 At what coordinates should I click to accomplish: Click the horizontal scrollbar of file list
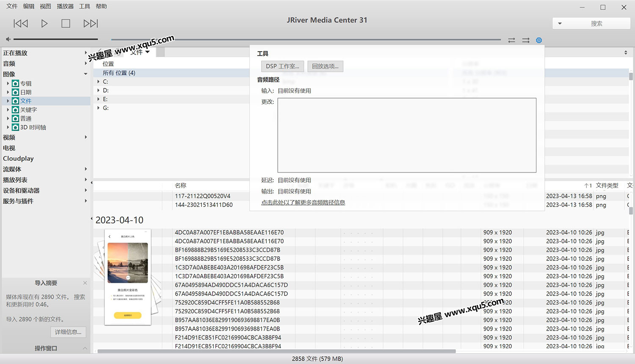click(276, 351)
